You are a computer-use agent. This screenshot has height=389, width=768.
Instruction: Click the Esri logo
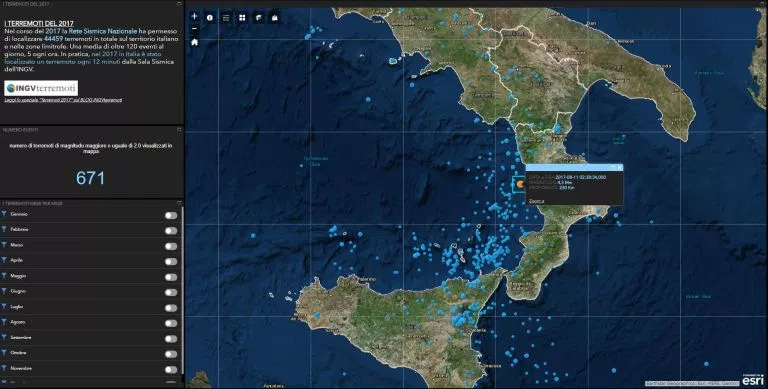pyautogui.click(x=752, y=379)
